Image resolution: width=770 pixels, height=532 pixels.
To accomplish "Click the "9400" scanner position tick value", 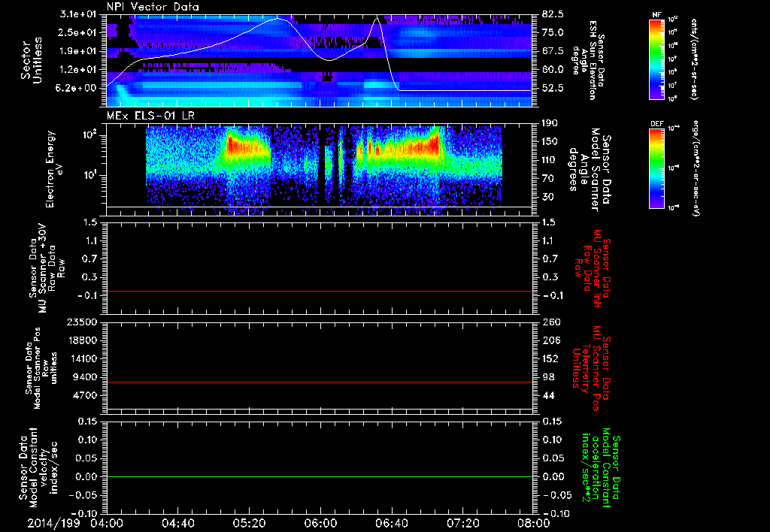I will [86, 377].
